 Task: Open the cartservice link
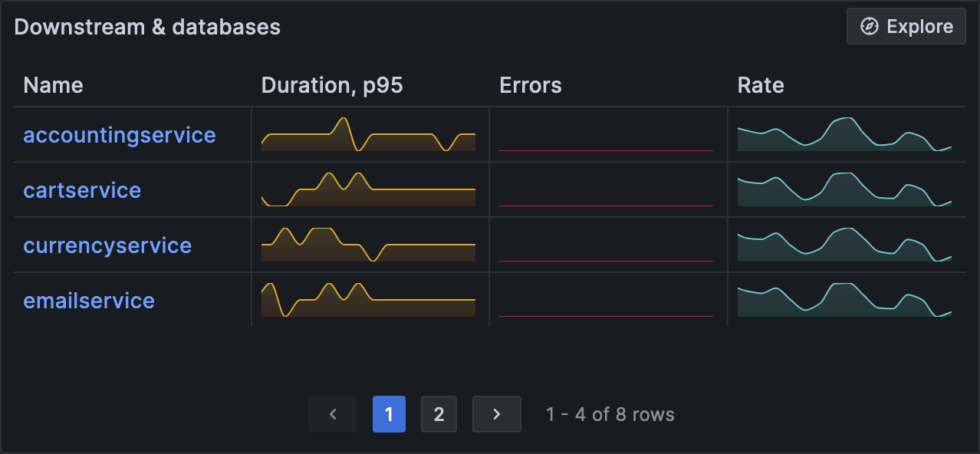[x=82, y=190]
